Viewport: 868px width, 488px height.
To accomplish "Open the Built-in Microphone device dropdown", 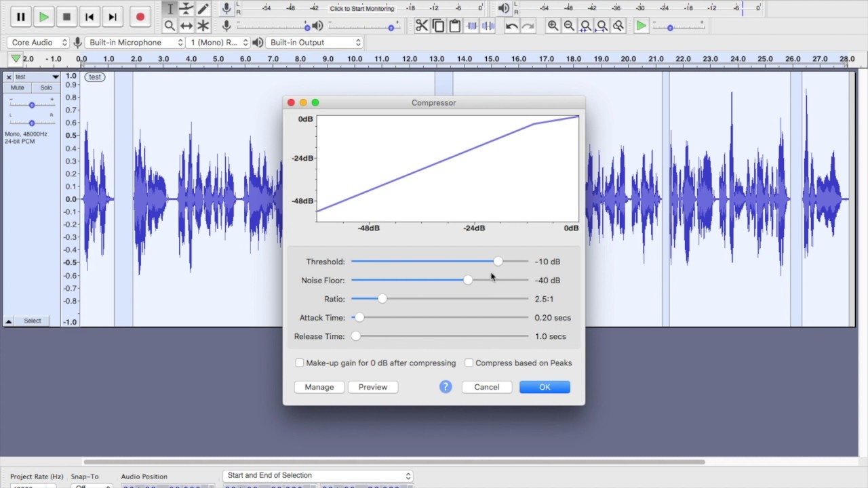I will (x=135, y=42).
